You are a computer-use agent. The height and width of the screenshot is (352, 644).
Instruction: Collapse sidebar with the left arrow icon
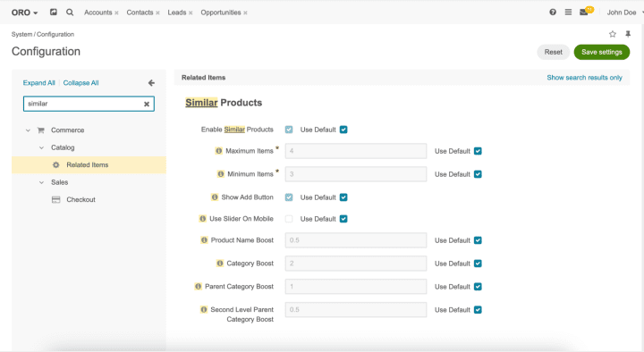coord(151,83)
